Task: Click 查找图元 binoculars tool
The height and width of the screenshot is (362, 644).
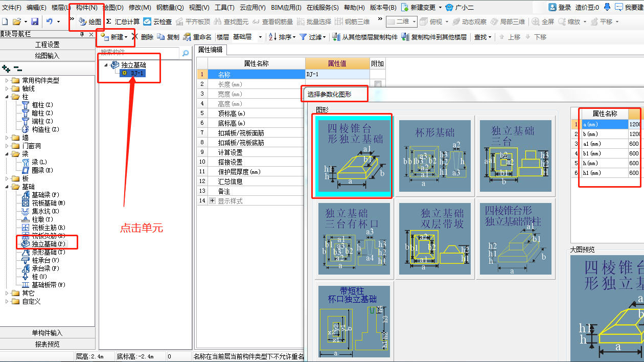Action: pos(231,22)
